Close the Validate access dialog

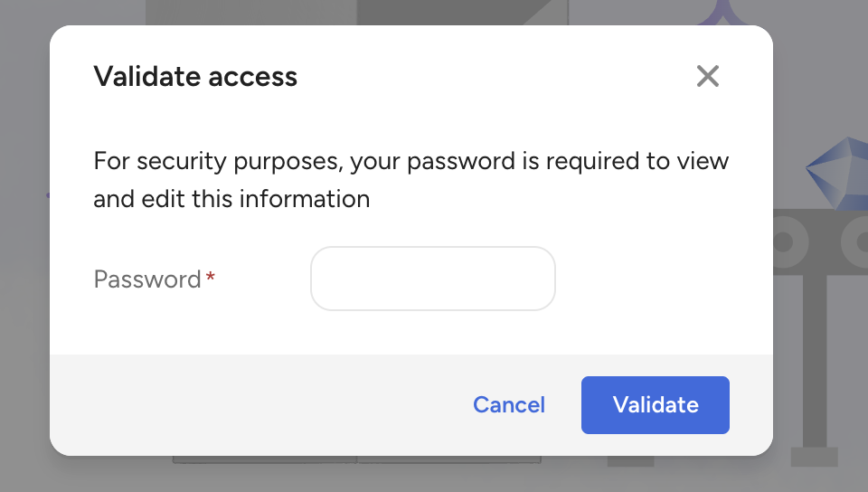[707, 77]
